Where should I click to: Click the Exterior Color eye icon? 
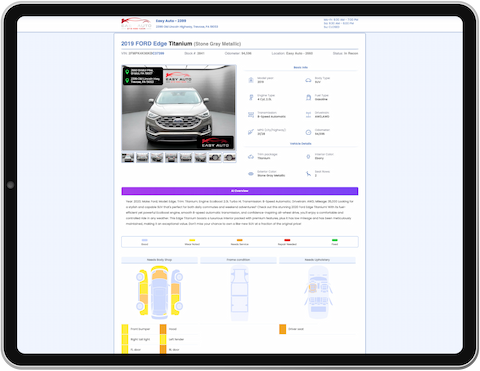(251, 174)
